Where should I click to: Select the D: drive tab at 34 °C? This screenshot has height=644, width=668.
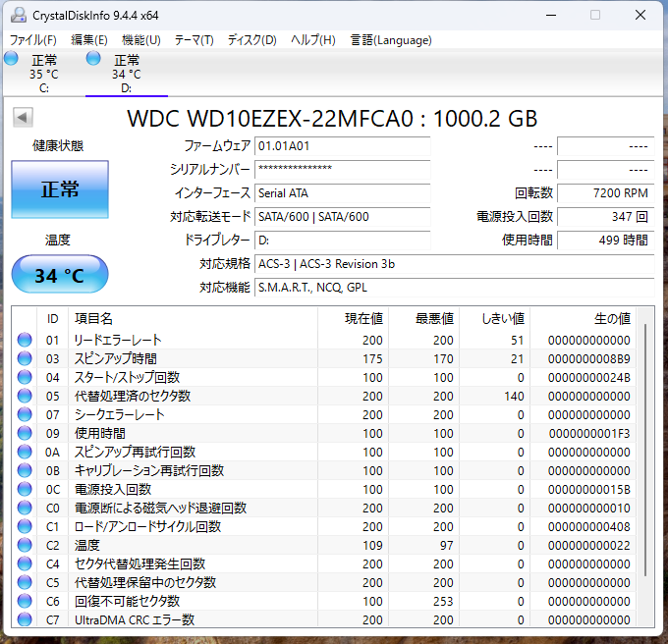pyautogui.click(x=127, y=74)
